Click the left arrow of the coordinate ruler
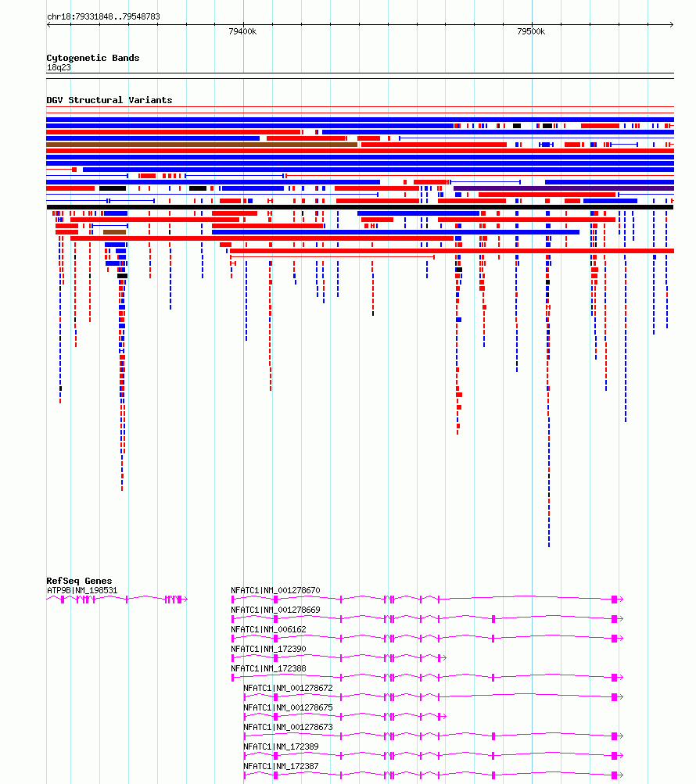696x784 pixels. tap(48, 24)
